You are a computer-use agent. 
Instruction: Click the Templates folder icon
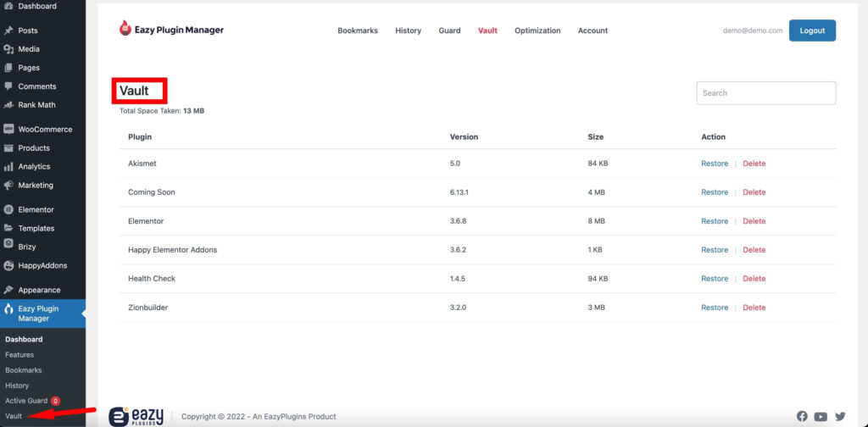point(8,228)
